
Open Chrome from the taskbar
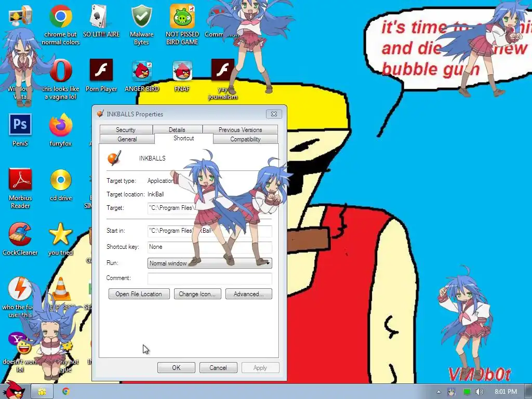66,392
